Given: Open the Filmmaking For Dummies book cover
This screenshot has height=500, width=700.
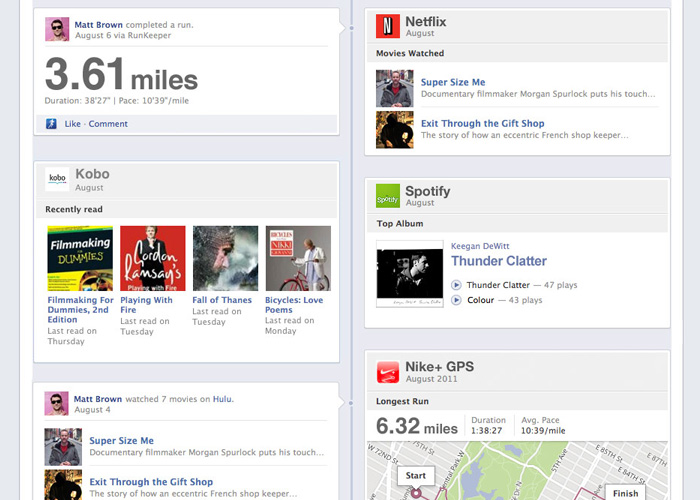Looking at the screenshot, I should 80,258.
